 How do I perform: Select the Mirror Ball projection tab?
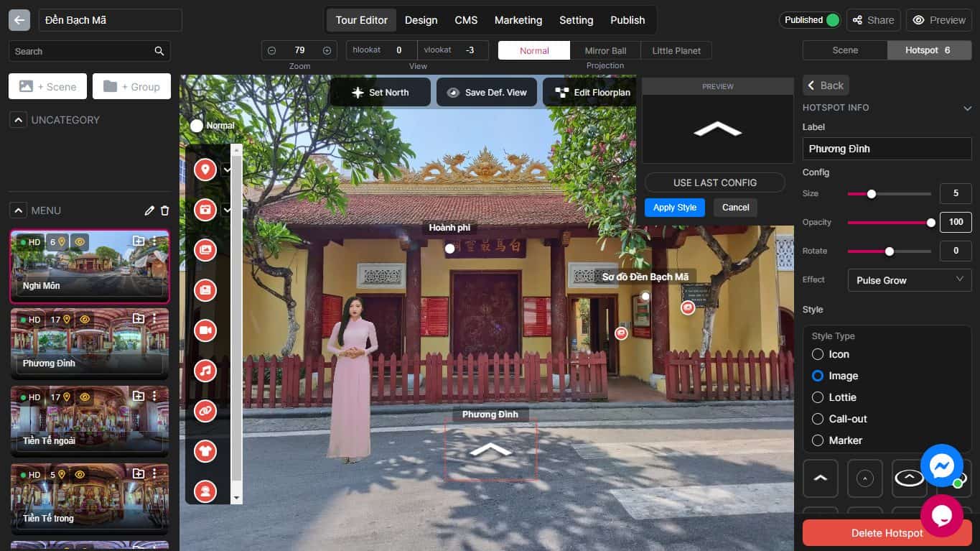click(605, 50)
